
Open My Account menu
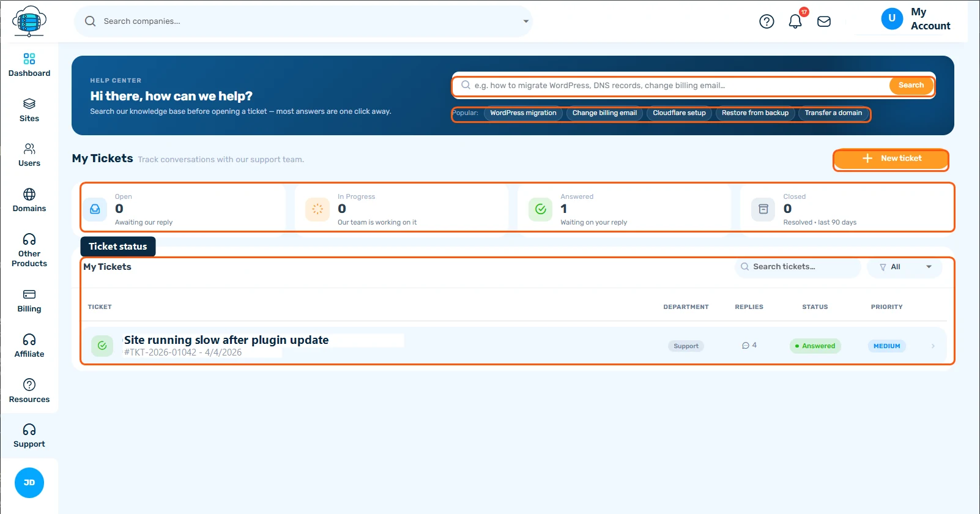(916, 19)
